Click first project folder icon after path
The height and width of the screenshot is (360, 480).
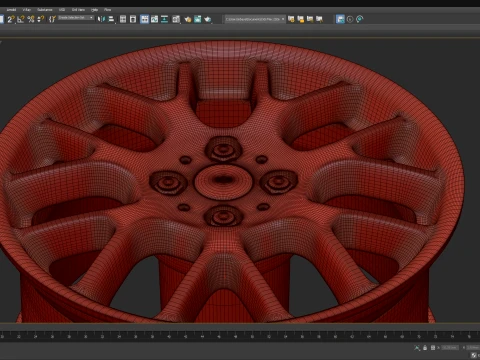(x=291, y=19)
